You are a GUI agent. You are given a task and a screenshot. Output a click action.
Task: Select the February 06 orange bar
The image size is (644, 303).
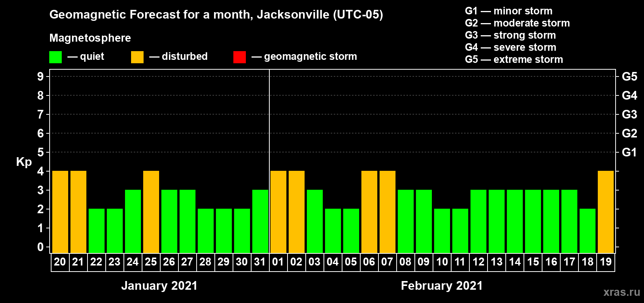[369, 212]
